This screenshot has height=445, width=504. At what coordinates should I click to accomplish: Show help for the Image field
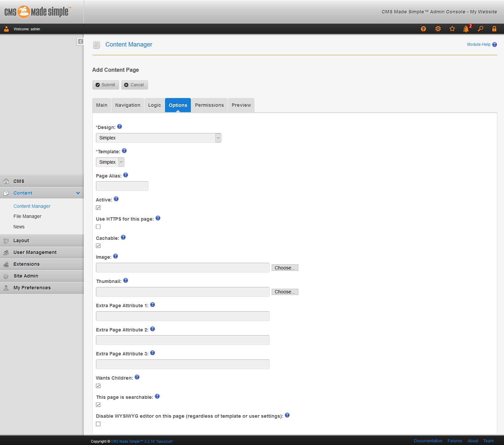(115, 256)
